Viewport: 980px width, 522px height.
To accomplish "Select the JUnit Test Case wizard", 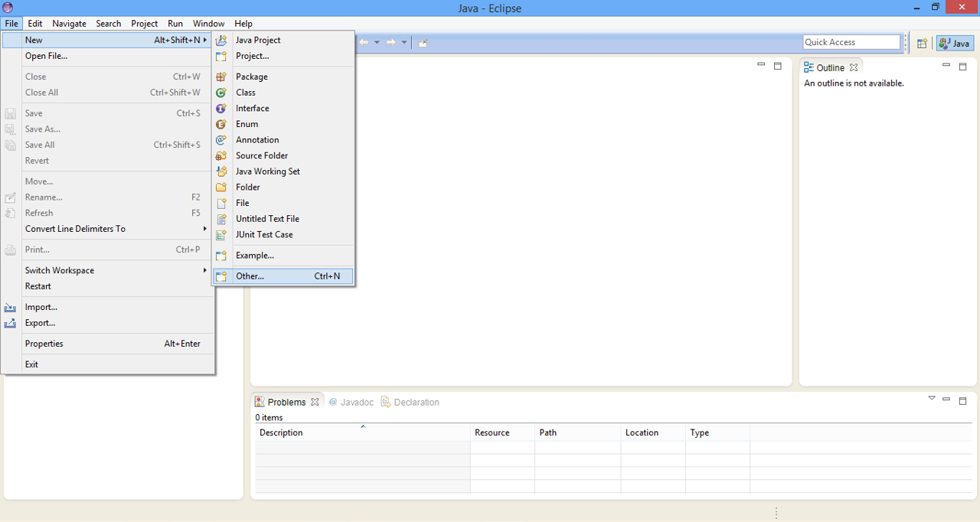I will [264, 234].
